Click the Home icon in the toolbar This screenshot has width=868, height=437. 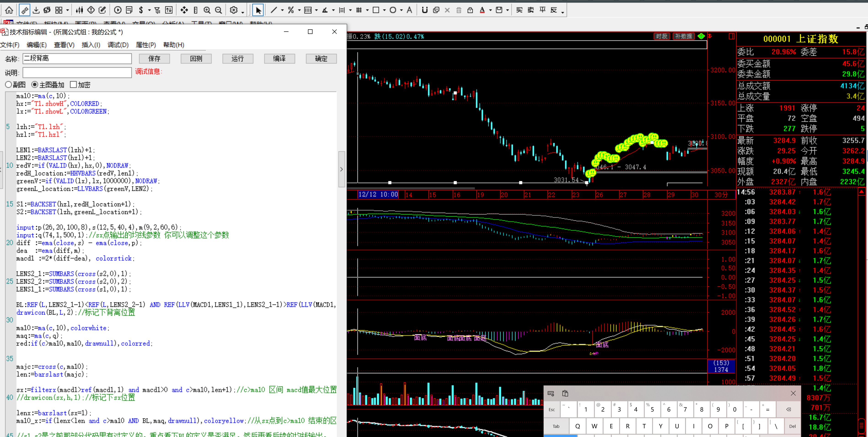[9, 10]
